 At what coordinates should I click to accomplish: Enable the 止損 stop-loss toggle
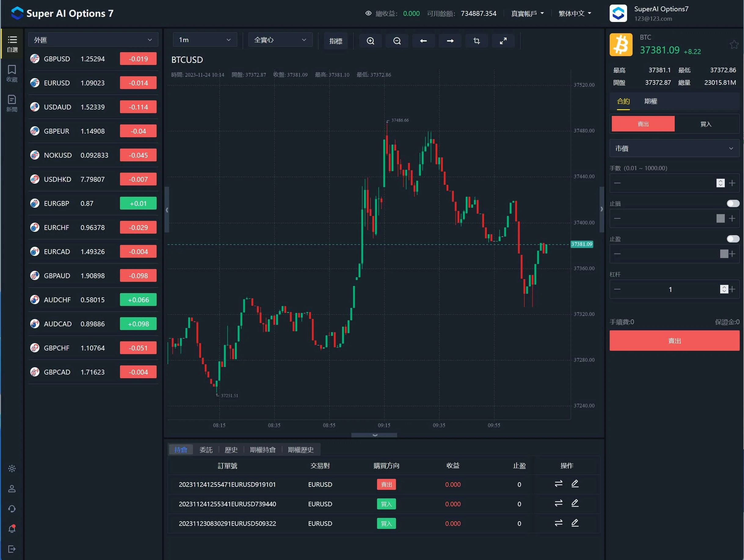click(733, 203)
